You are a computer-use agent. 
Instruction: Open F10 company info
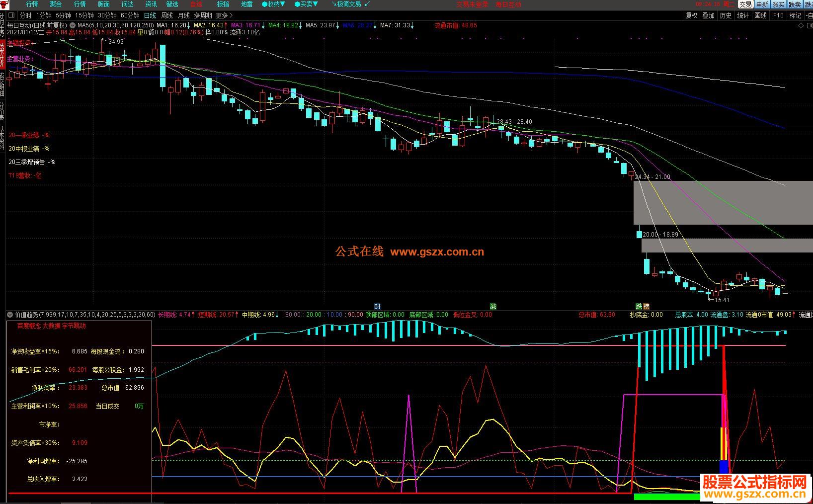click(x=778, y=15)
